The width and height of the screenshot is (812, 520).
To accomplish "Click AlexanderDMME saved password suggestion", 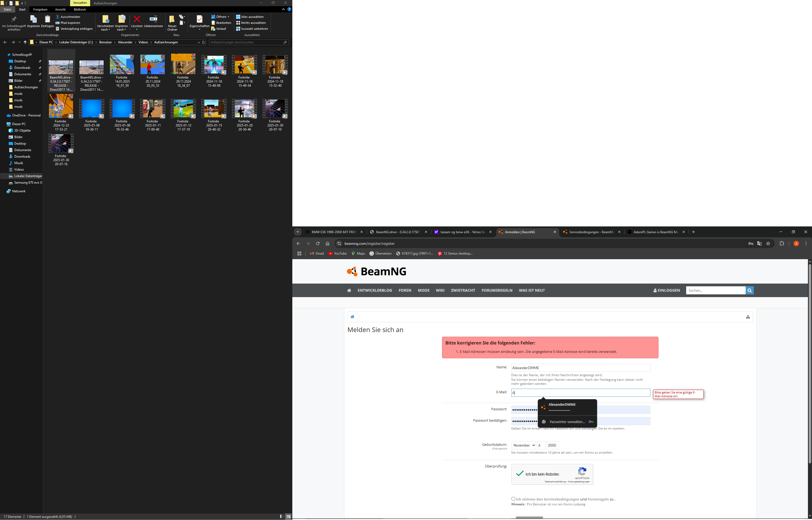I will 567,407.
